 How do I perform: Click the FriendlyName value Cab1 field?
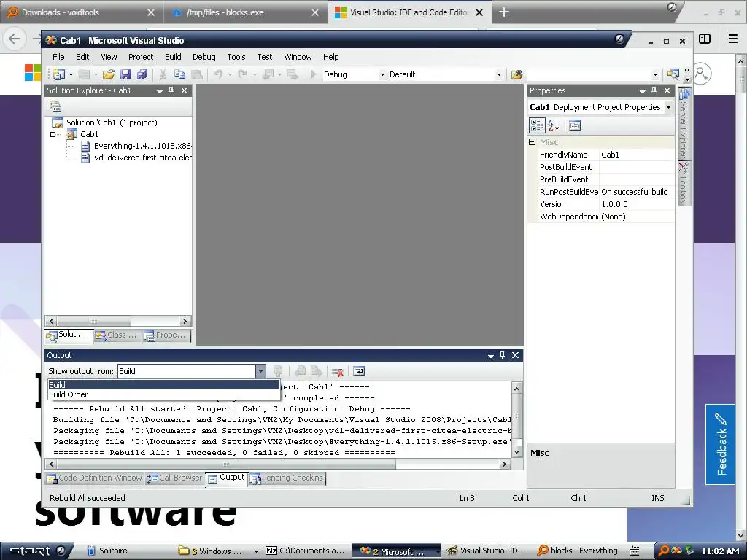click(636, 155)
